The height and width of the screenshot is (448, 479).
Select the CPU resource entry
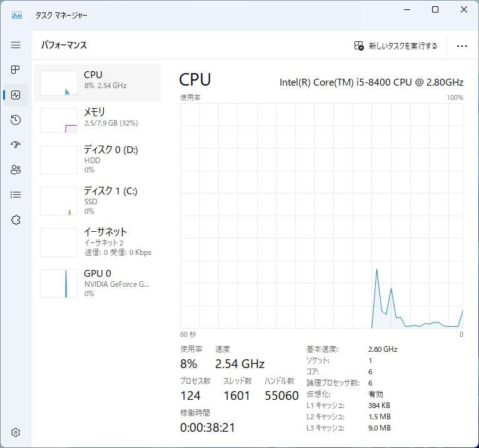pyautogui.click(x=98, y=83)
